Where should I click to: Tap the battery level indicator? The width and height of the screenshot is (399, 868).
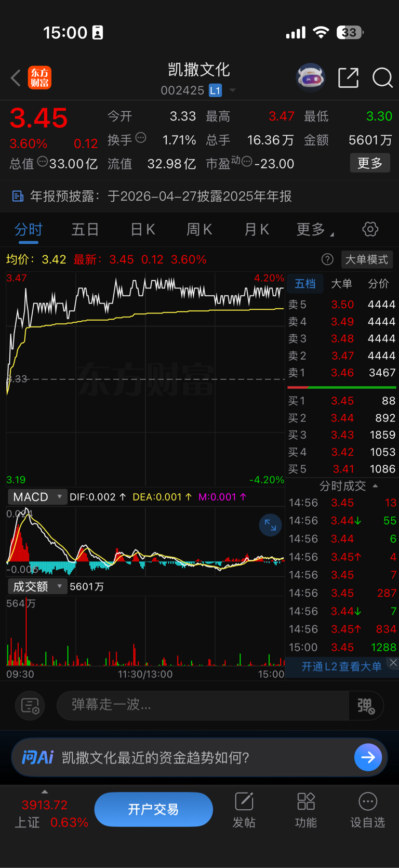click(x=350, y=33)
